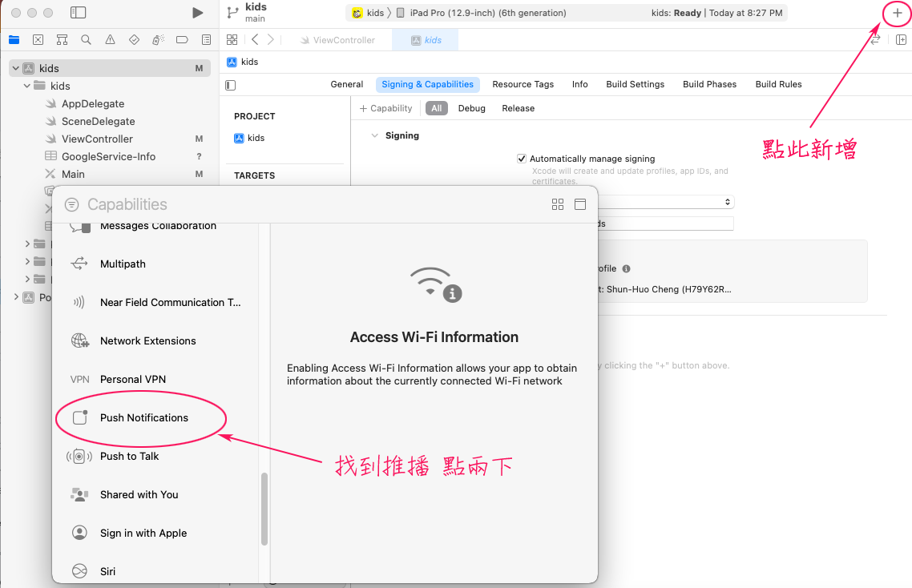Collapse the Signing section
Viewport: 912px width, 588px height.
point(374,135)
